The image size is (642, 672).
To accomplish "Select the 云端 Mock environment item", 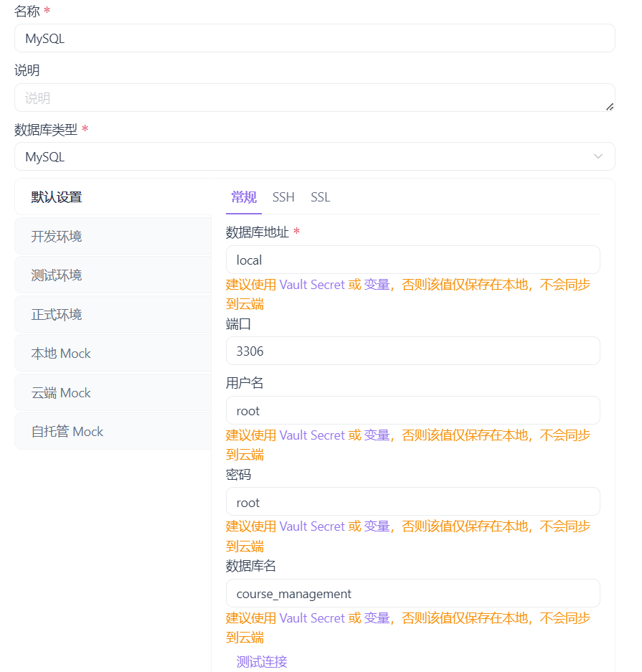I will tap(113, 392).
